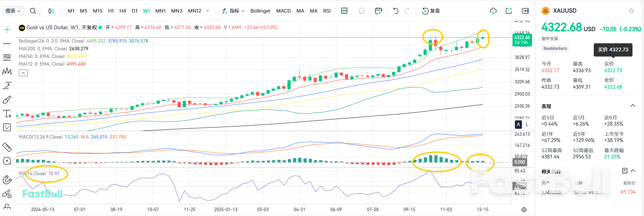Click the candlestick chart type icon
This screenshot has width=644, height=216.
point(51,11)
